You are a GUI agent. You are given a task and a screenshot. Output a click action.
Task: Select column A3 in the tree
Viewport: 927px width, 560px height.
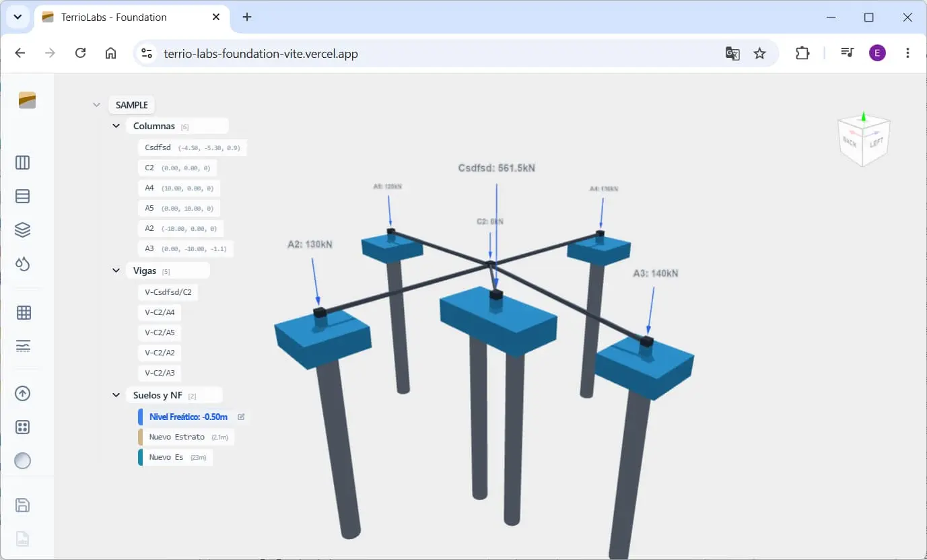[186, 248]
